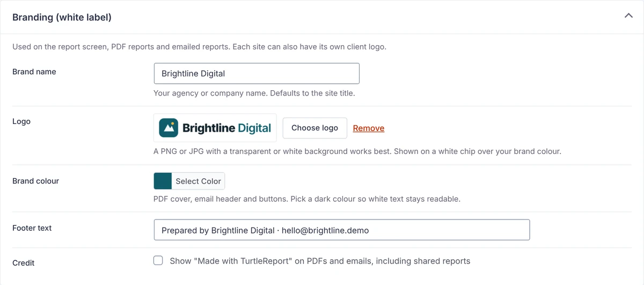Enable the Made with TurtleReport credit checkbox
The width and height of the screenshot is (644, 285).
(158, 261)
